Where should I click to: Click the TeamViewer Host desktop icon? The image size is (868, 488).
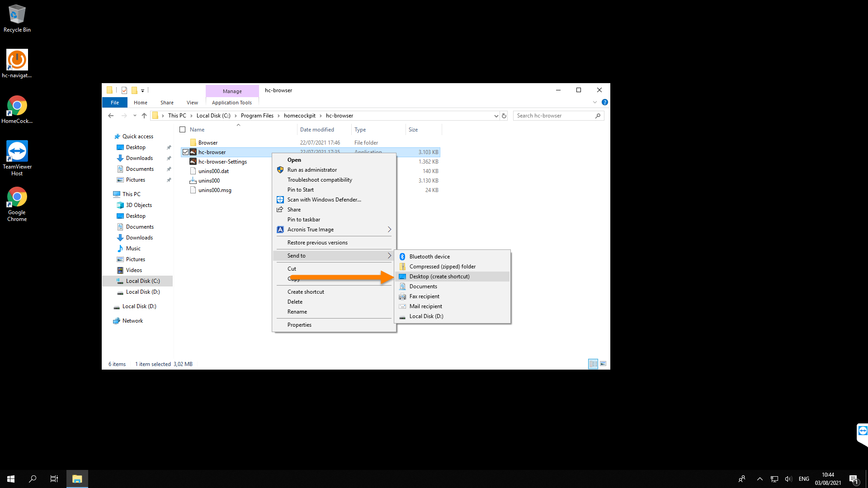(17, 151)
